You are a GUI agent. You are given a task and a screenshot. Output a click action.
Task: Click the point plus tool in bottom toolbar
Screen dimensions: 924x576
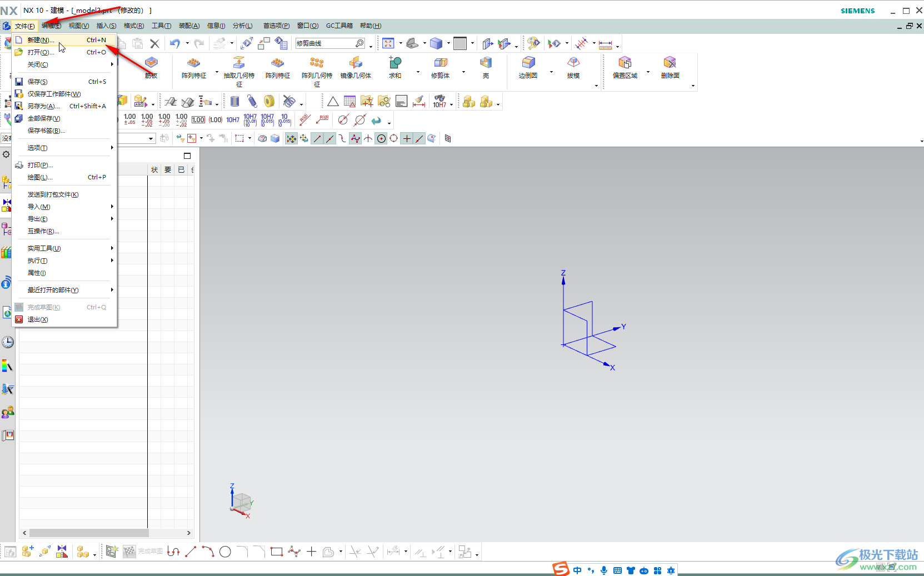[x=312, y=552]
